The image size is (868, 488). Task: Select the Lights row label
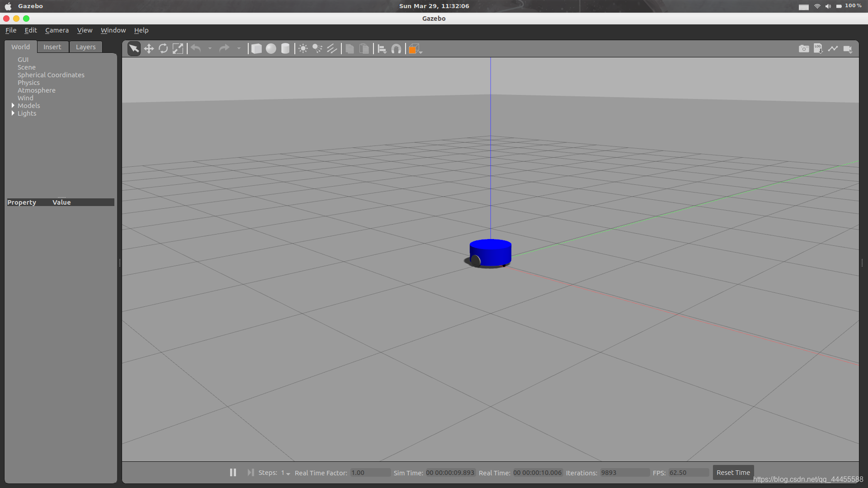pos(27,113)
